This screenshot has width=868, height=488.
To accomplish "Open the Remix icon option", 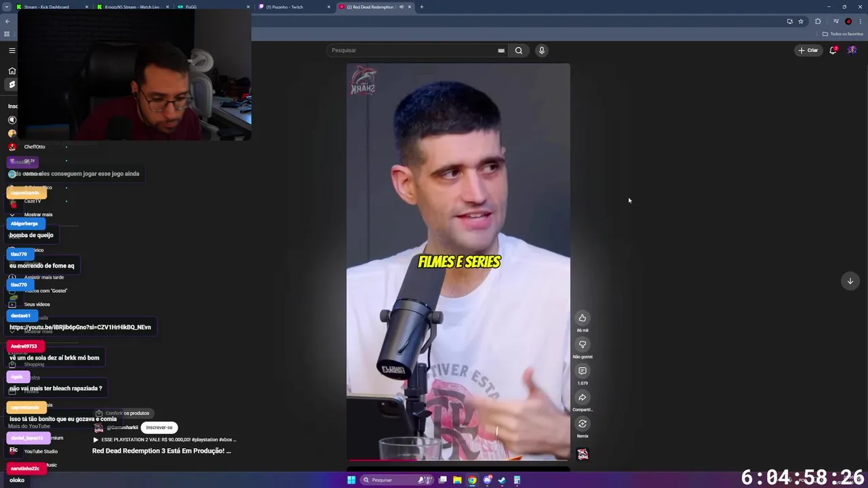I will pos(582,424).
